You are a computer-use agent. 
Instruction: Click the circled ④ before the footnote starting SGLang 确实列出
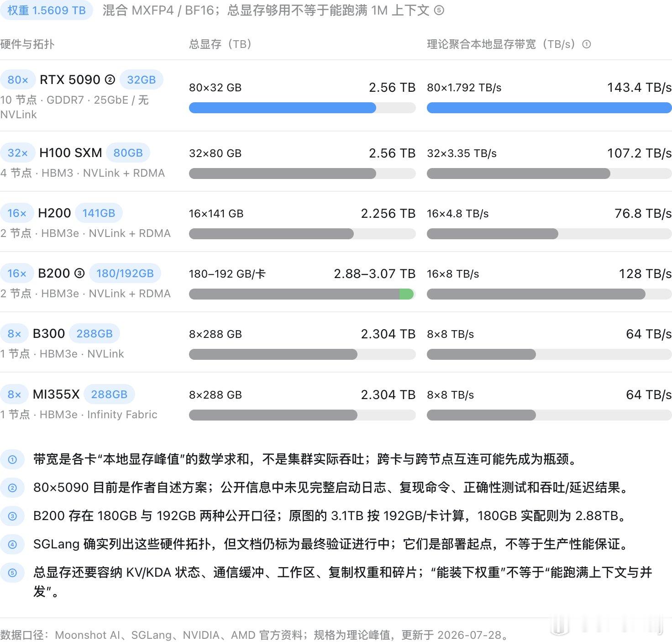12,544
